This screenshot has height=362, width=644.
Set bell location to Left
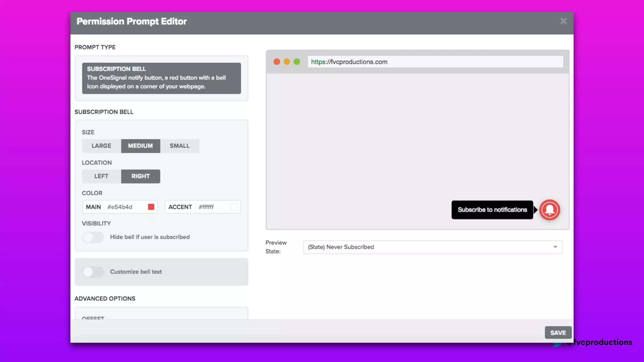click(101, 176)
